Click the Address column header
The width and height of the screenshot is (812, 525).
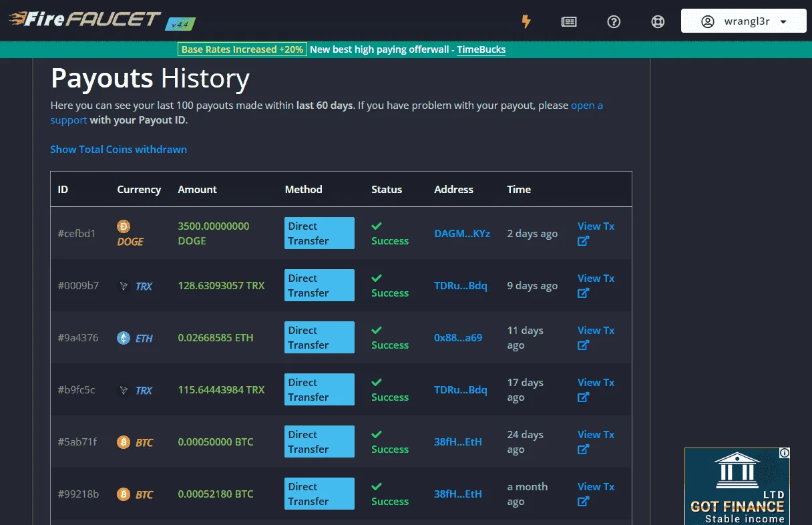pos(453,189)
